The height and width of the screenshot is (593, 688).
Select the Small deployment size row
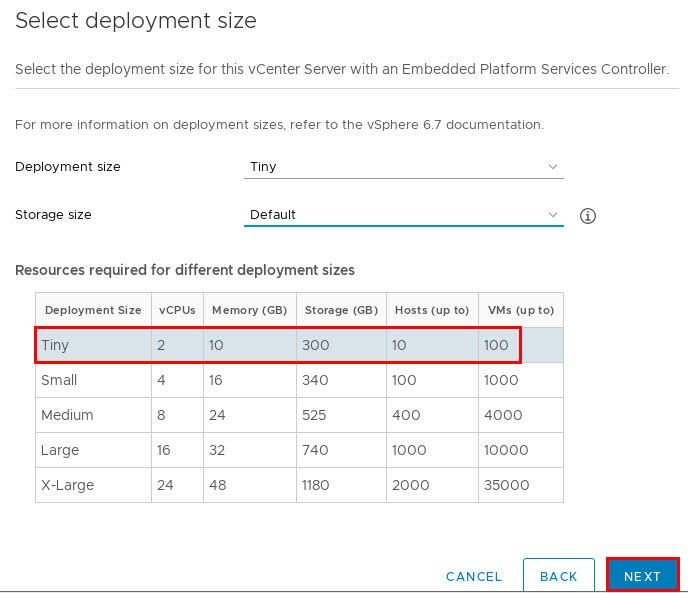299,380
